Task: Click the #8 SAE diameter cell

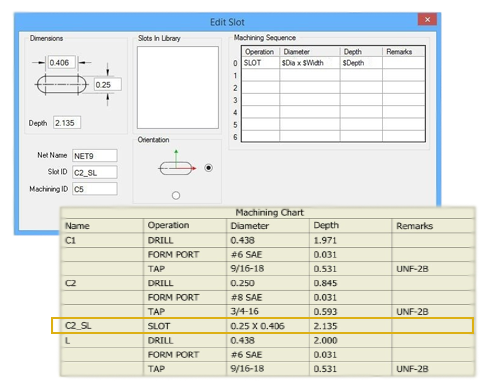Action: coord(268,297)
